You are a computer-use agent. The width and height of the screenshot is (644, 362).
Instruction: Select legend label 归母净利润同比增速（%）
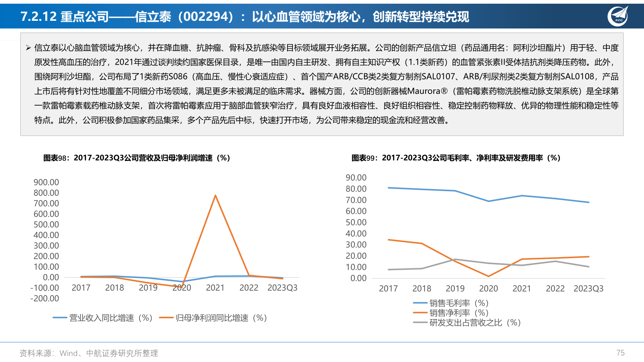pos(221,318)
